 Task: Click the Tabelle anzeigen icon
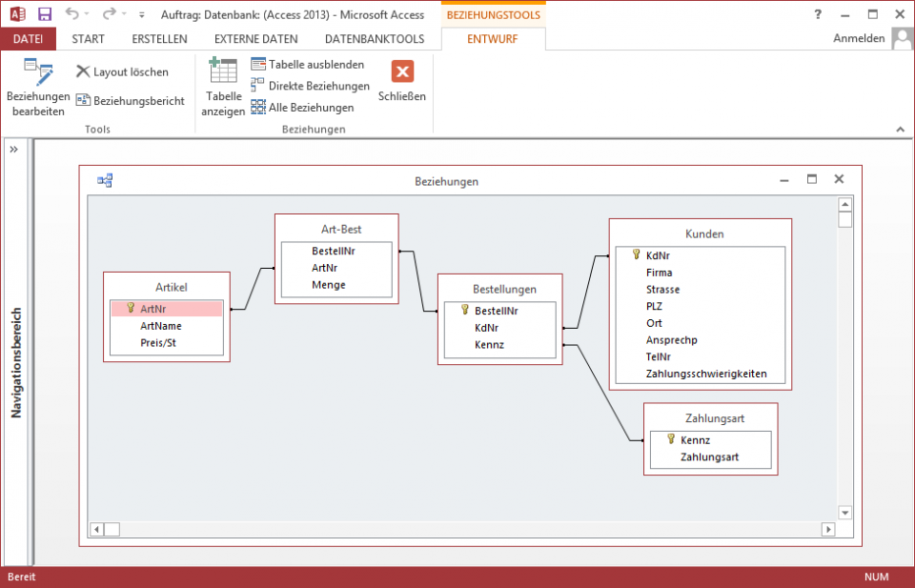coord(223,72)
